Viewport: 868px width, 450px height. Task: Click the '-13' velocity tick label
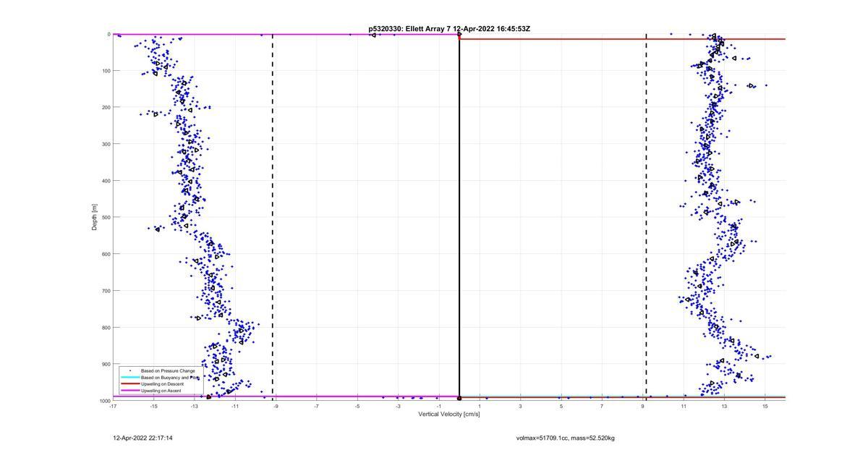click(x=195, y=407)
